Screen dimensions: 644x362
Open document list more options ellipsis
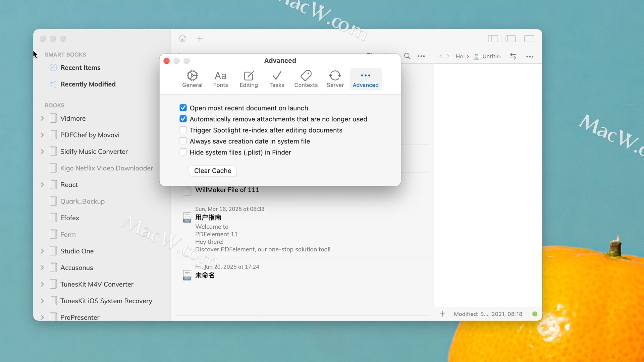click(421, 56)
